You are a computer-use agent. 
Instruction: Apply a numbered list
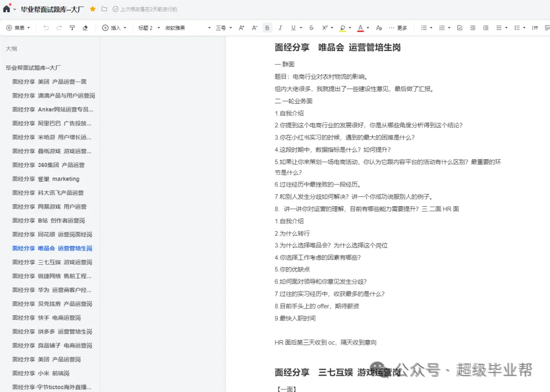[442, 27]
